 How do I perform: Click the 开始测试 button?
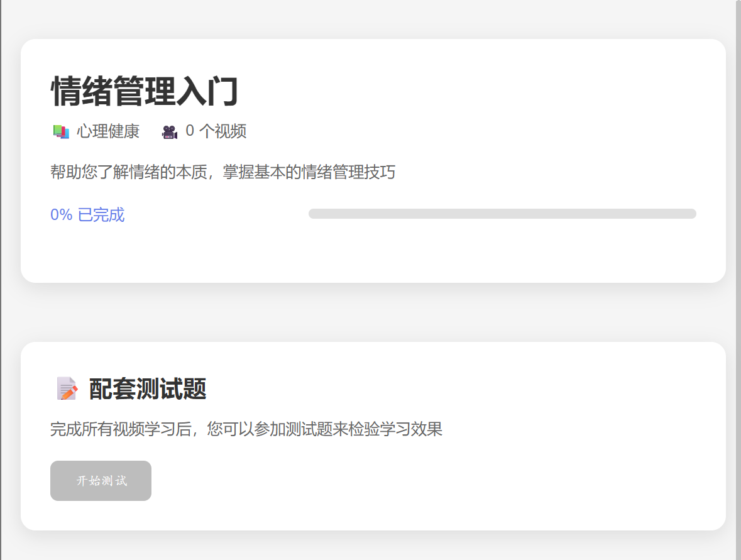[101, 481]
